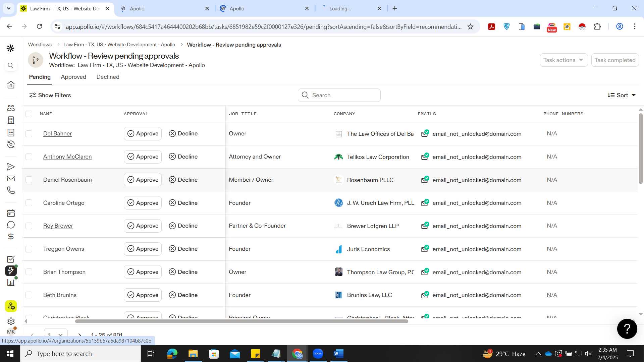Screen dimensions: 644x362
Task: Tick the select-all checkbox in table header
Action: coord(29,114)
